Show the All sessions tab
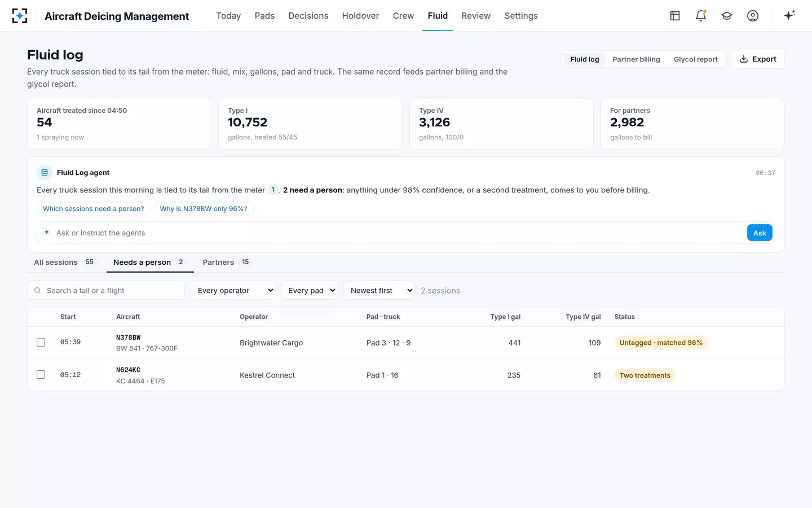 (x=65, y=262)
